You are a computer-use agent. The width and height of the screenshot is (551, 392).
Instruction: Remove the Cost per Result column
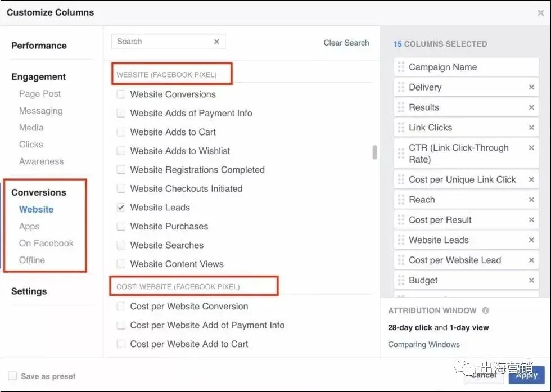pos(531,220)
